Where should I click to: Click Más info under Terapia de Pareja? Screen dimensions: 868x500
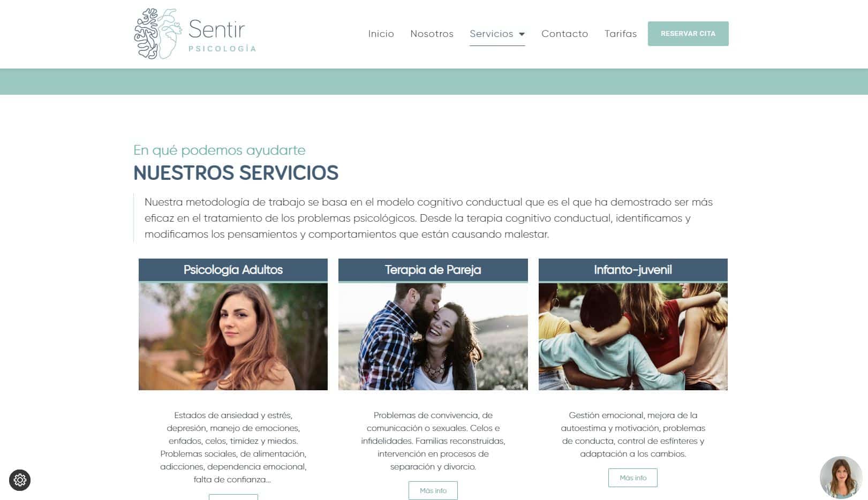[433, 490]
